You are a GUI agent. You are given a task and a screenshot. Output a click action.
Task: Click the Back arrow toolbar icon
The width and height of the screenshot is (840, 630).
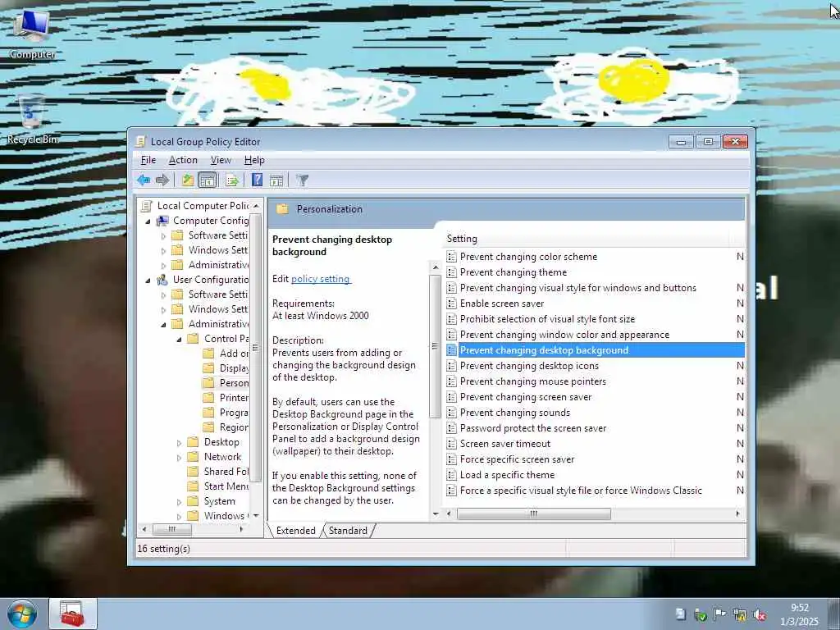143,180
